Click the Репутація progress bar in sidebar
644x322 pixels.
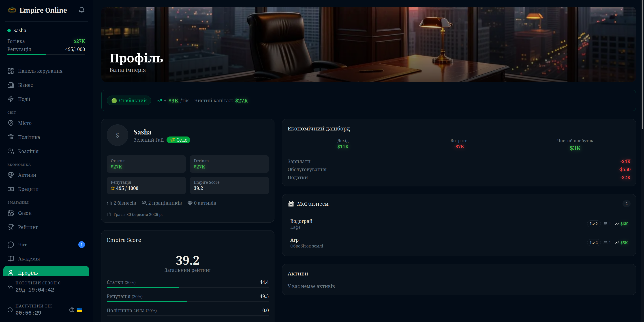tap(46, 55)
